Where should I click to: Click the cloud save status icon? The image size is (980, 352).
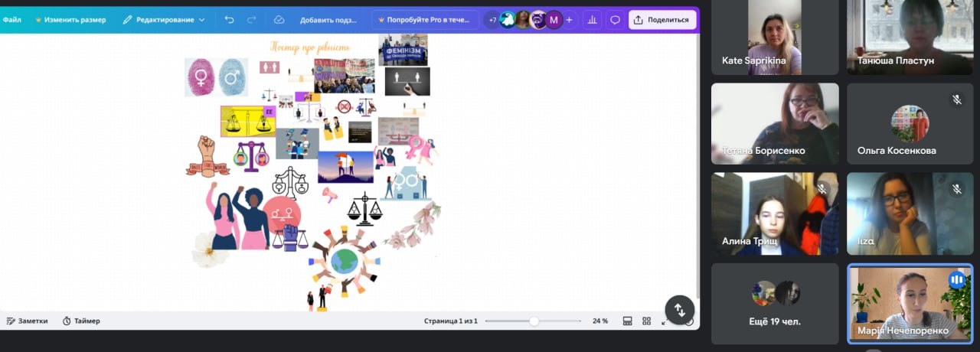coord(279,20)
